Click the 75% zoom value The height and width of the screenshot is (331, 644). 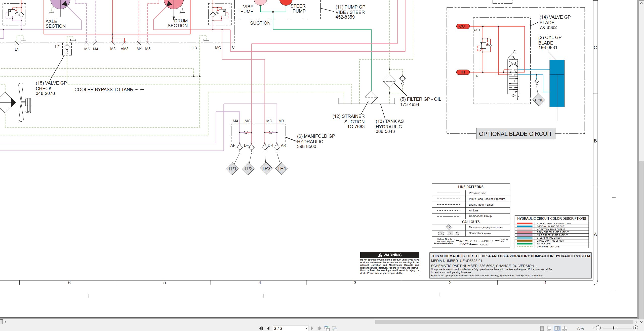(x=580, y=328)
